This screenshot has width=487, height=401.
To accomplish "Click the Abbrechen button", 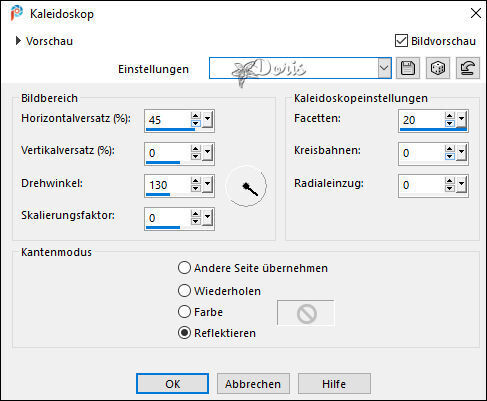I will pos(253,384).
